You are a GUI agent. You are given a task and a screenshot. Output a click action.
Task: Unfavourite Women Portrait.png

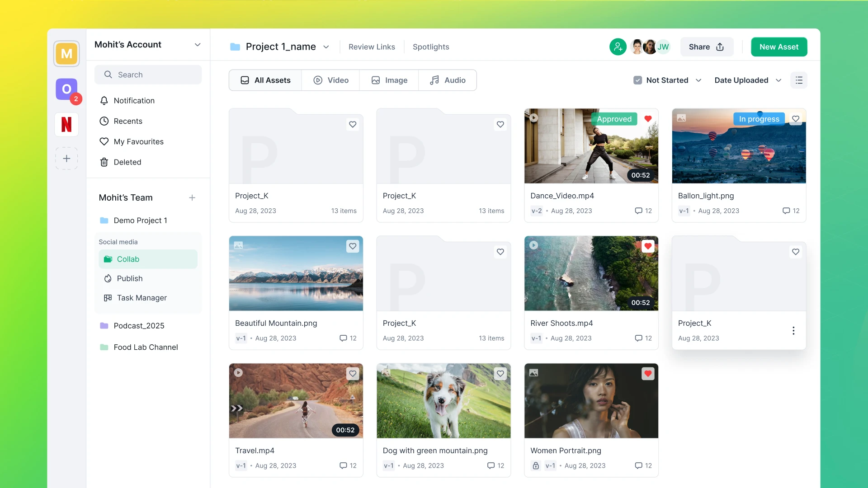tap(648, 374)
